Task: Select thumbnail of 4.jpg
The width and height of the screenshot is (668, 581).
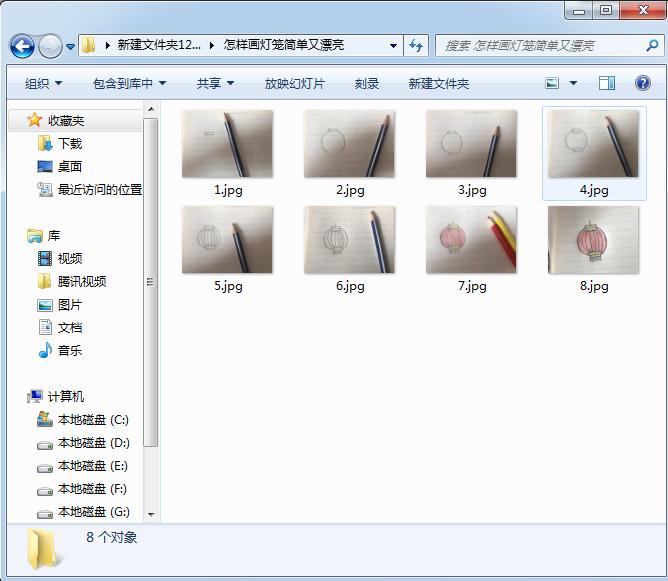Action: click(593, 144)
